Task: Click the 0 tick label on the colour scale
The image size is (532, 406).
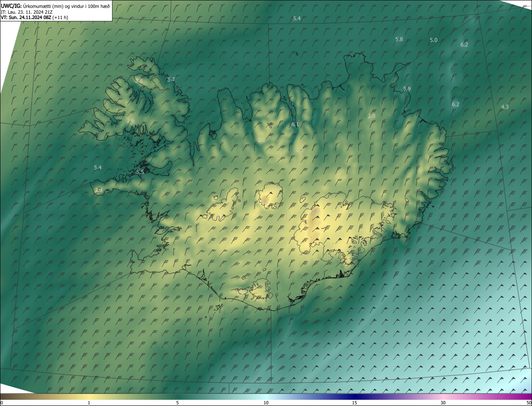Action: pyautogui.click(x=2, y=403)
